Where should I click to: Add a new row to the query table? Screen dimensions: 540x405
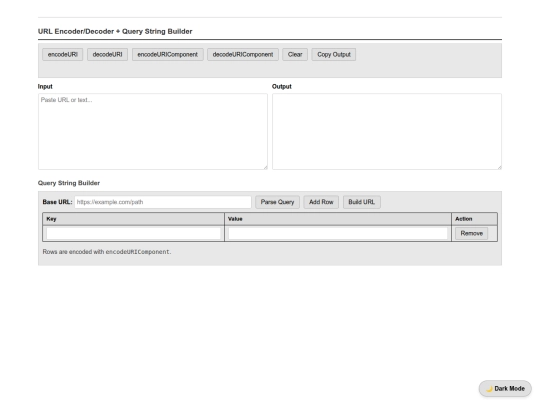tap(321, 202)
